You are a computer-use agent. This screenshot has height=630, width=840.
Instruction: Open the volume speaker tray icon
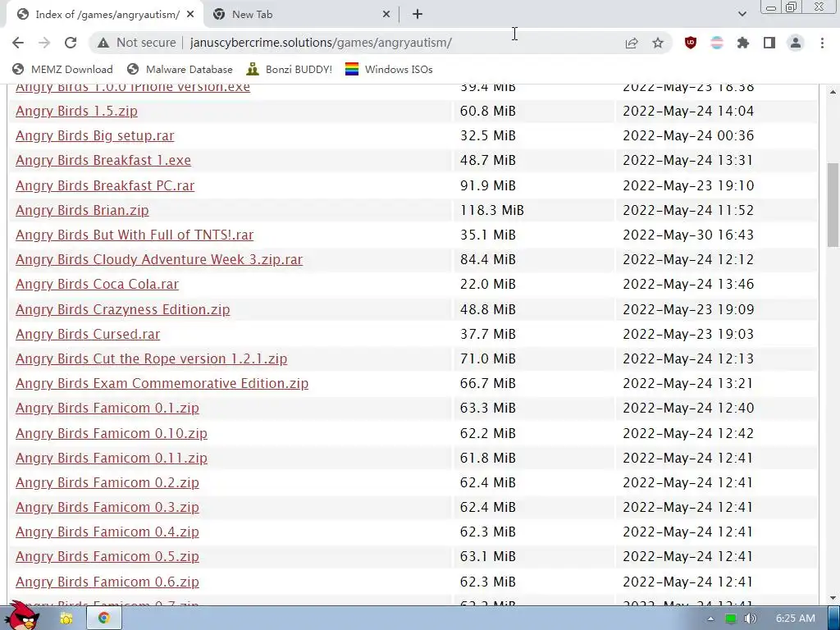(x=750, y=619)
